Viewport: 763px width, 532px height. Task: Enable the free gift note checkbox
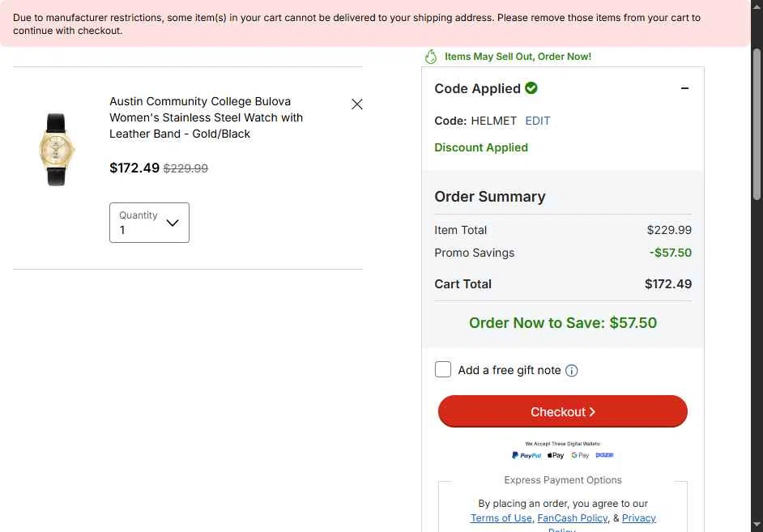point(443,369)
